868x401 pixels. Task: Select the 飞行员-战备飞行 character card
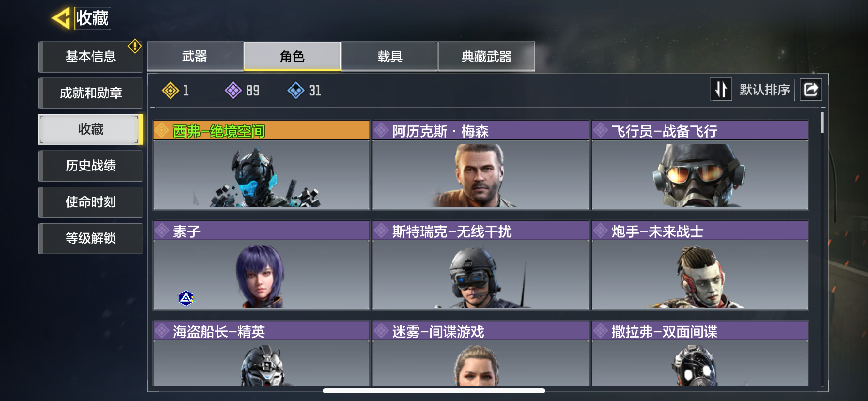pos(700,165)
